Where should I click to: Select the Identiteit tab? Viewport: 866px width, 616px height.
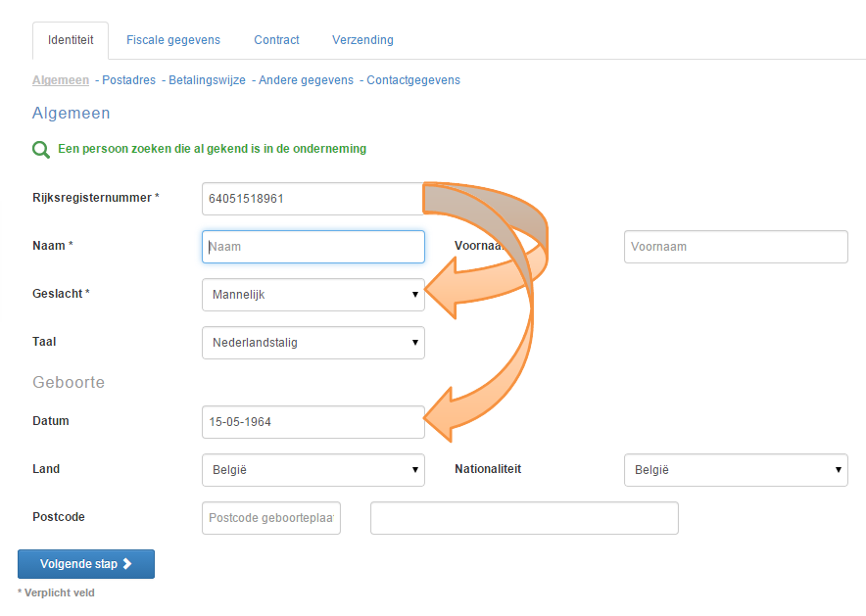(71, 40)
